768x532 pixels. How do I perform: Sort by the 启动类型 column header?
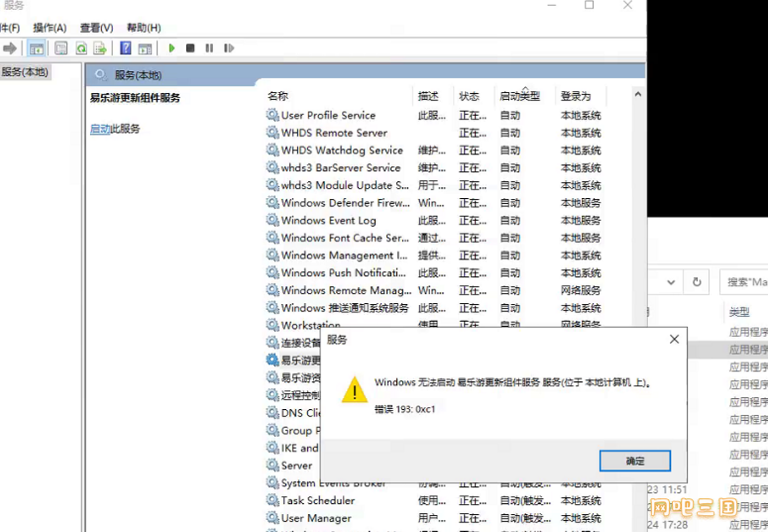click(x=519, y=96)
